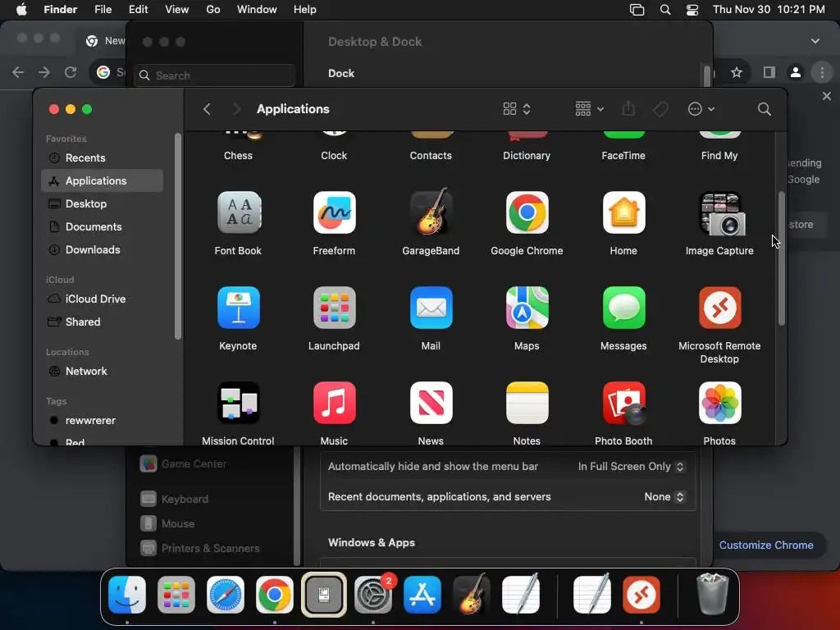Open the More actions ellipsis dropdown
This screenshot has height=630, width=840.
pos(701,109)
